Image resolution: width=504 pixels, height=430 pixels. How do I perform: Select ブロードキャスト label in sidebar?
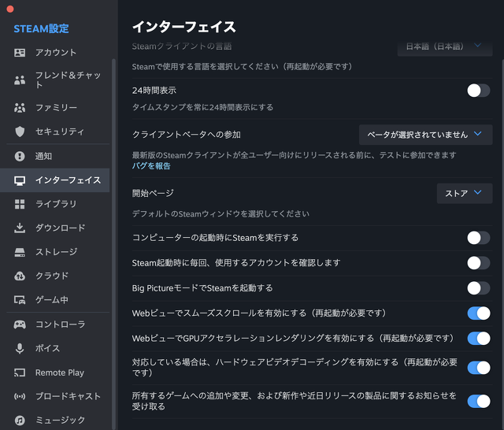[x=69, y=397]
